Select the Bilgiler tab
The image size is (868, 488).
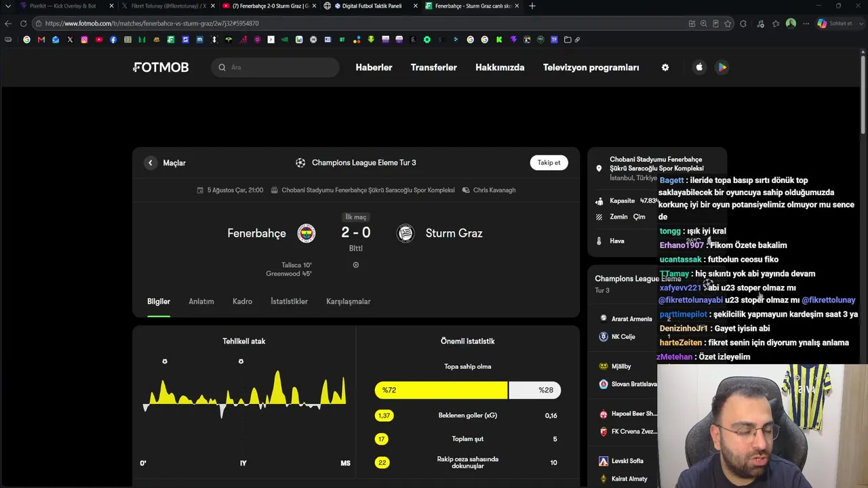click(x=159, y=302)
